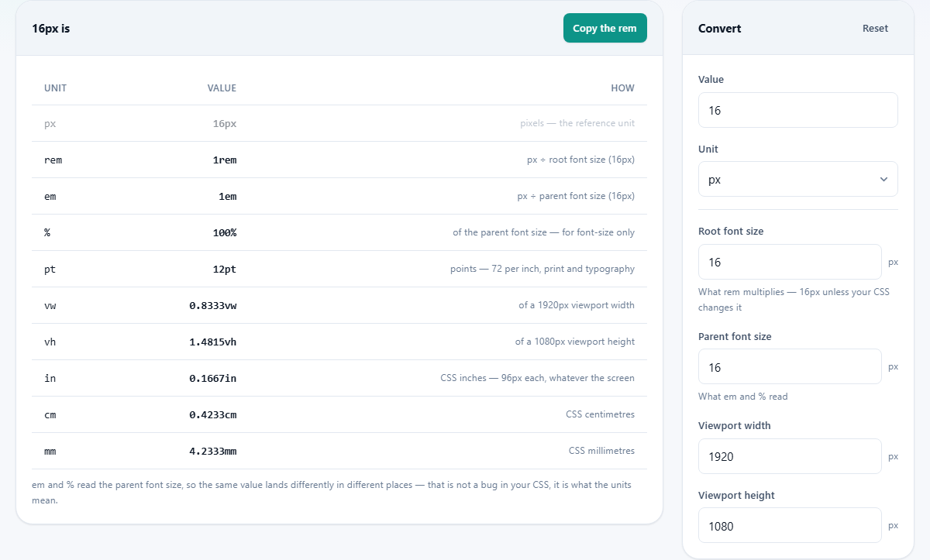Screen dimensions: 930x560
Task: Click the 0.8333vw value
Action: click(213, 305)
